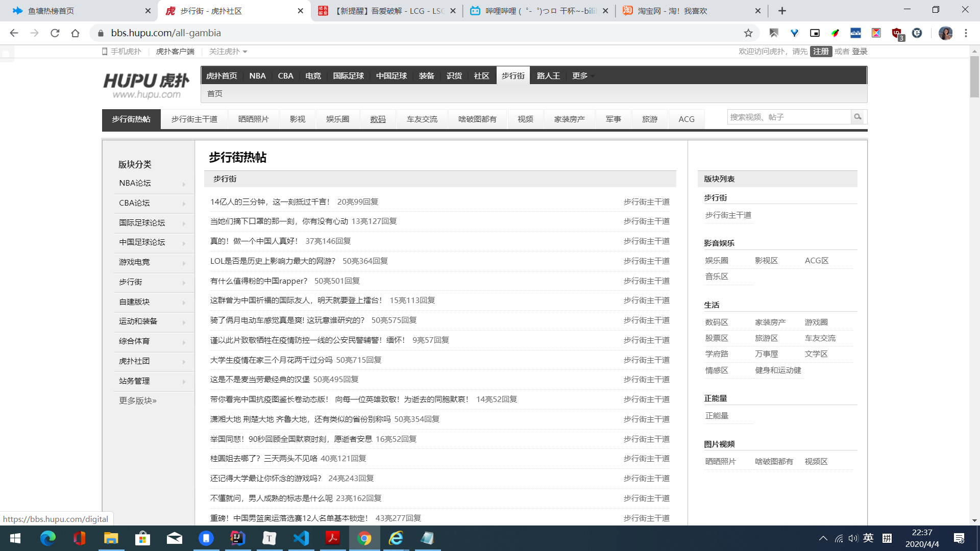This screenshot has width=980, height=551.
Task: Click the forum search magnifier icon
Action: pos(857,117)
